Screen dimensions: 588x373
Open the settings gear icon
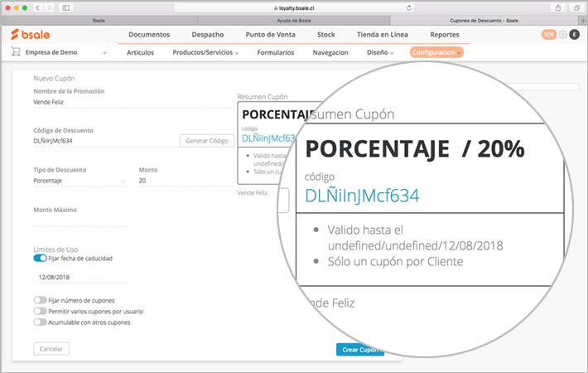pos(563,35)
